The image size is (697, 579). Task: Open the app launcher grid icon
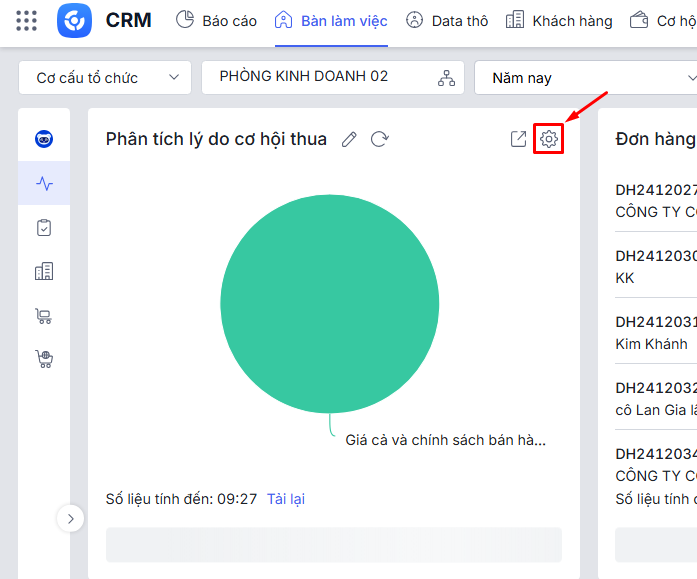pyautogui.click(x=27, y=21)
